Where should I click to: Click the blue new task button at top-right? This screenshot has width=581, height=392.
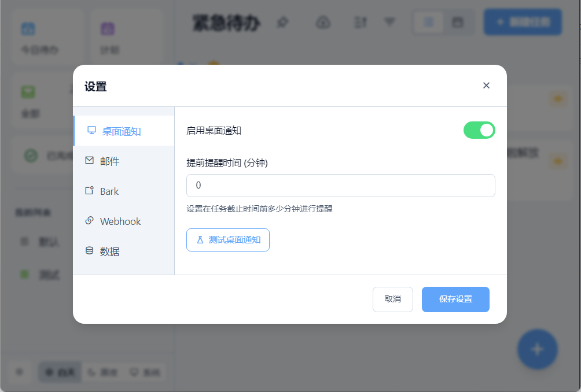coord(523,23)
